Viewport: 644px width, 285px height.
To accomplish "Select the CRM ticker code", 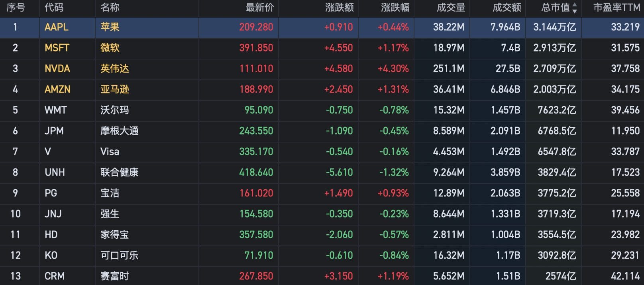I will [55, 276].
